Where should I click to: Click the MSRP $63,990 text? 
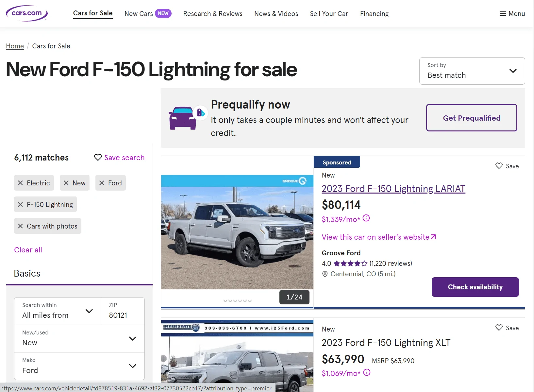click(393, 361)
